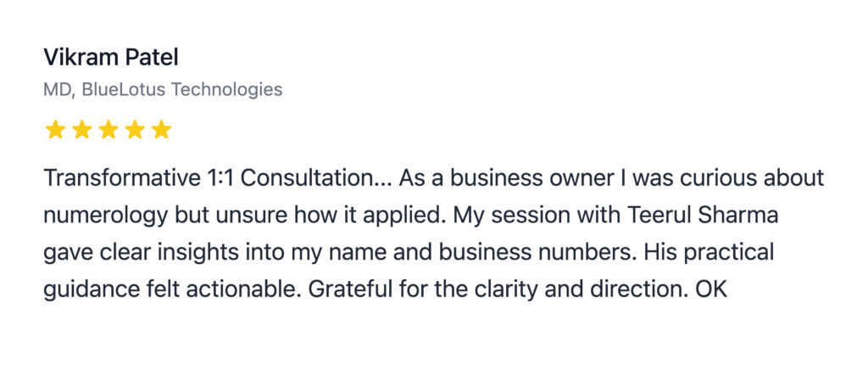Click the reviewer name Vikram Patel
The width and height of the screenshot is (868, 387).
111,58
